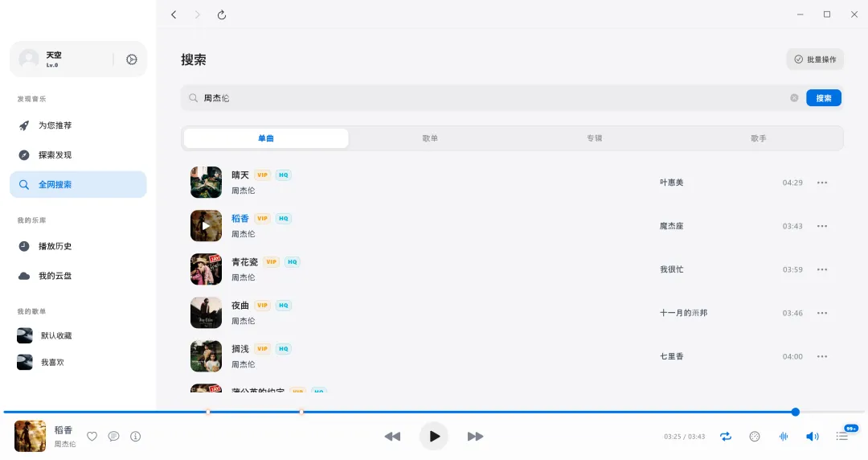Open album 十一月的萧邦 in the 夜曲 row

[684, 313]
